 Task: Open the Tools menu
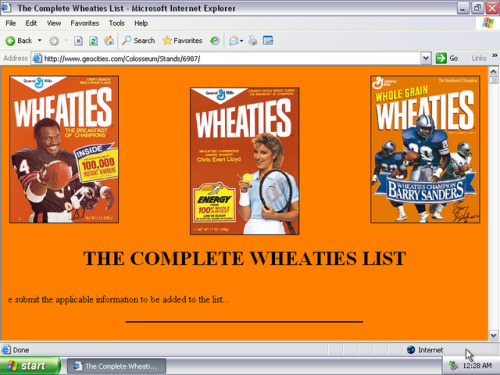117,23
